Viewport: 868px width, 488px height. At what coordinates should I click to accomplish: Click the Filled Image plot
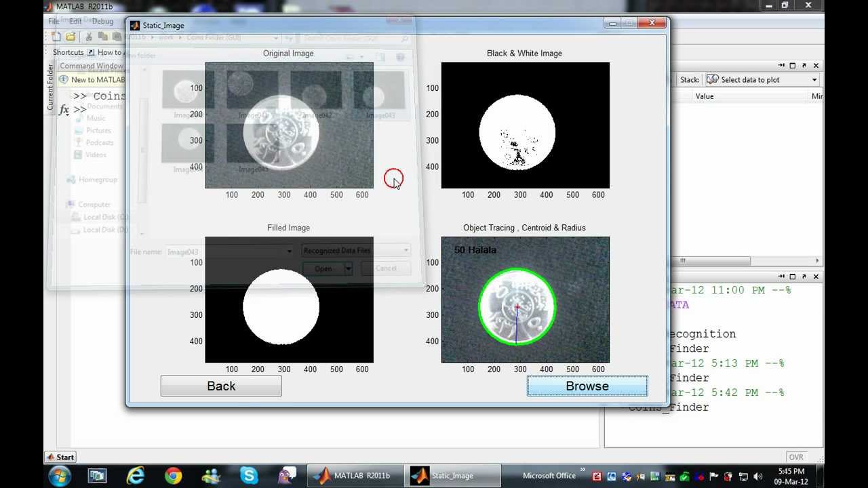pos(289,300)
